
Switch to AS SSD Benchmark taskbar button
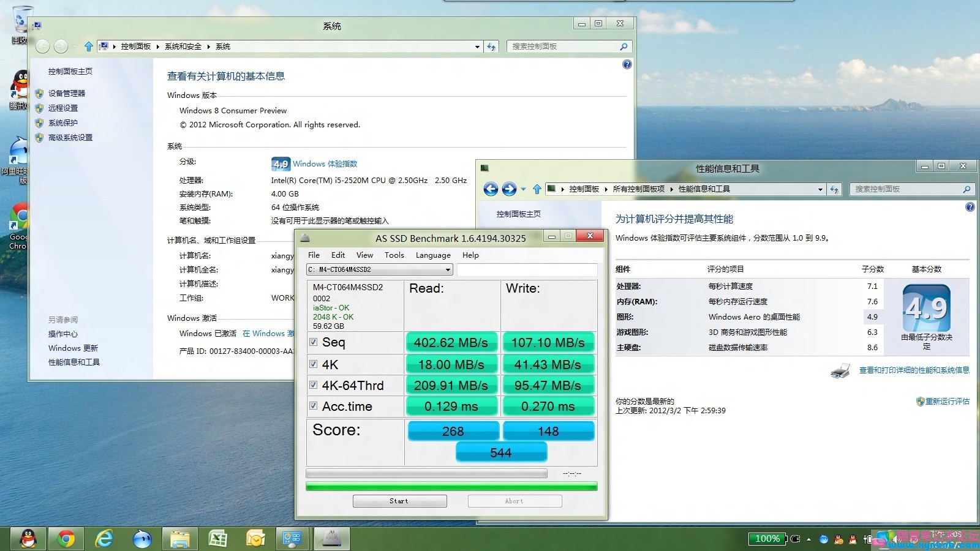[x=331, y=539]
